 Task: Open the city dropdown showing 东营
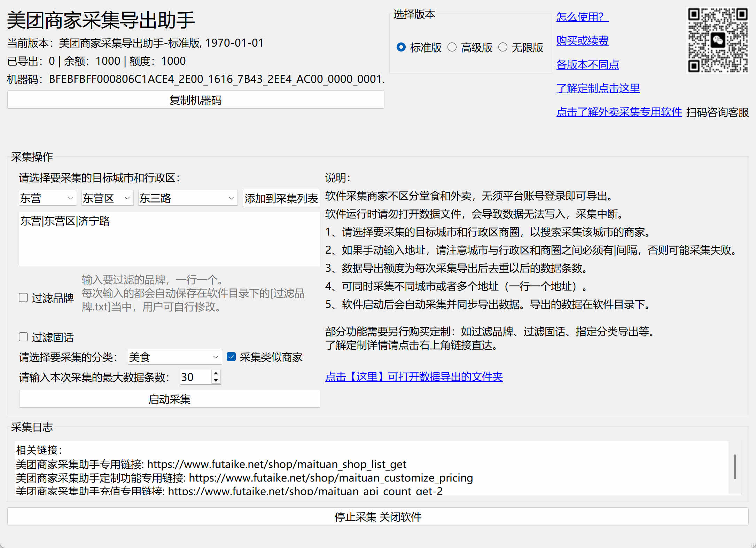tap(47, 198)
